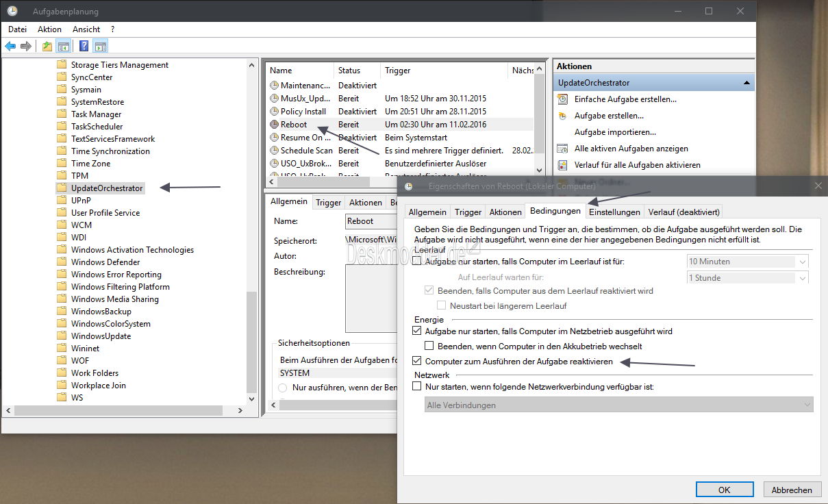
Task: Click the gray Forward arrow in toolbar
Action: (26, 47)
